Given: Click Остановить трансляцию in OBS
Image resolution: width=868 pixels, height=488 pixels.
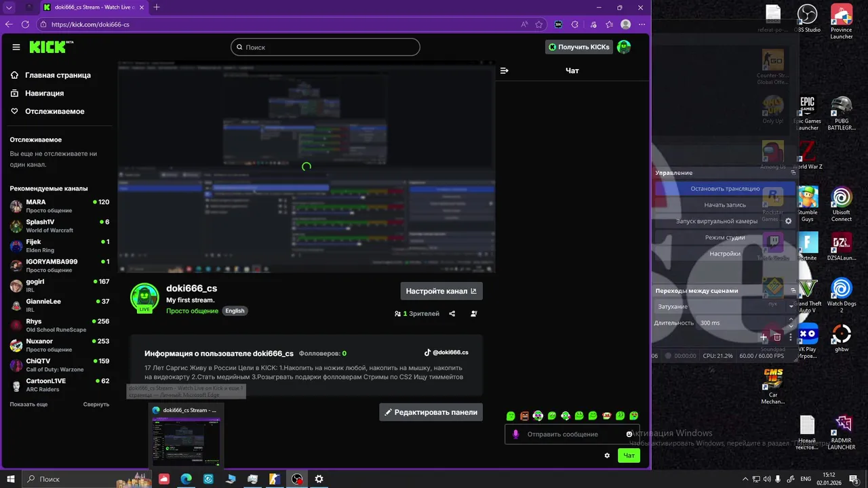Looking at the screenshot, I should coord(725,188).
